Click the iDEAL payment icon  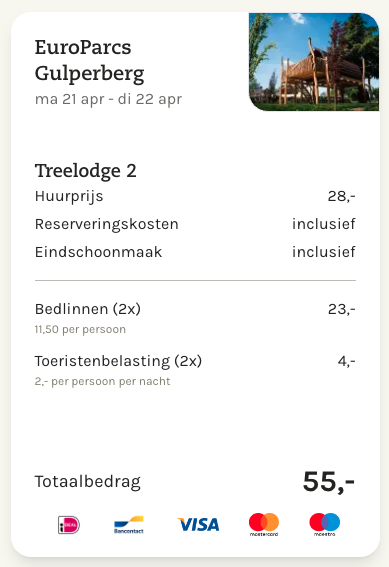69,525
